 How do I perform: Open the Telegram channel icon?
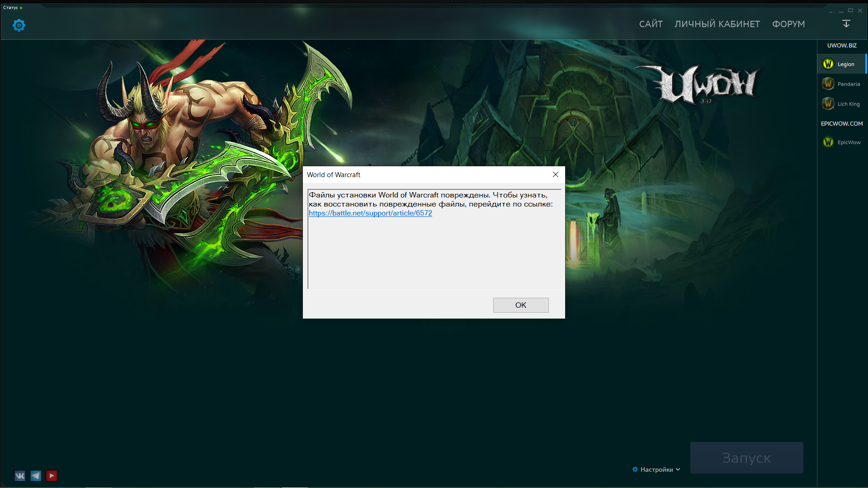click(x=36, y=476)
